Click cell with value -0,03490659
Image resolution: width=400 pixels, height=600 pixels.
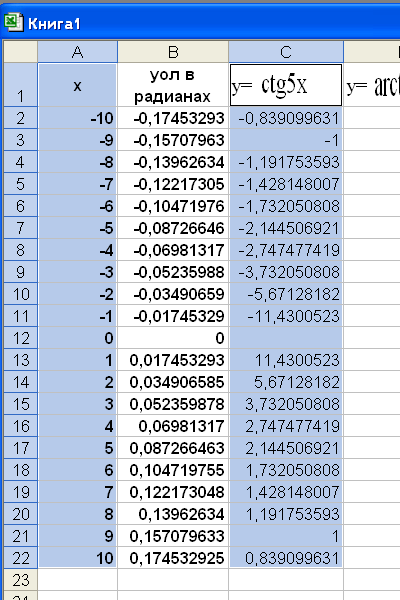pos(173,294)
